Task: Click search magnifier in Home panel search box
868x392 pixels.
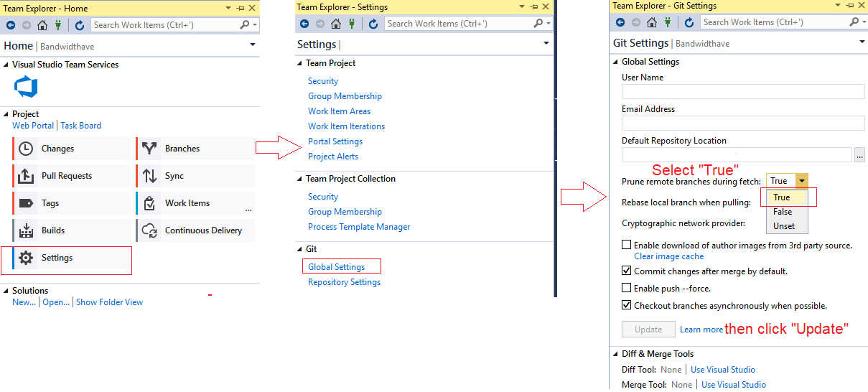Action: [246, 24]
